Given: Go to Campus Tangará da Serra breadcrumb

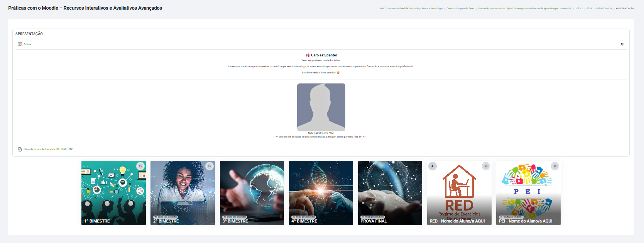Looking at the screenshot, I should [460, 8].
